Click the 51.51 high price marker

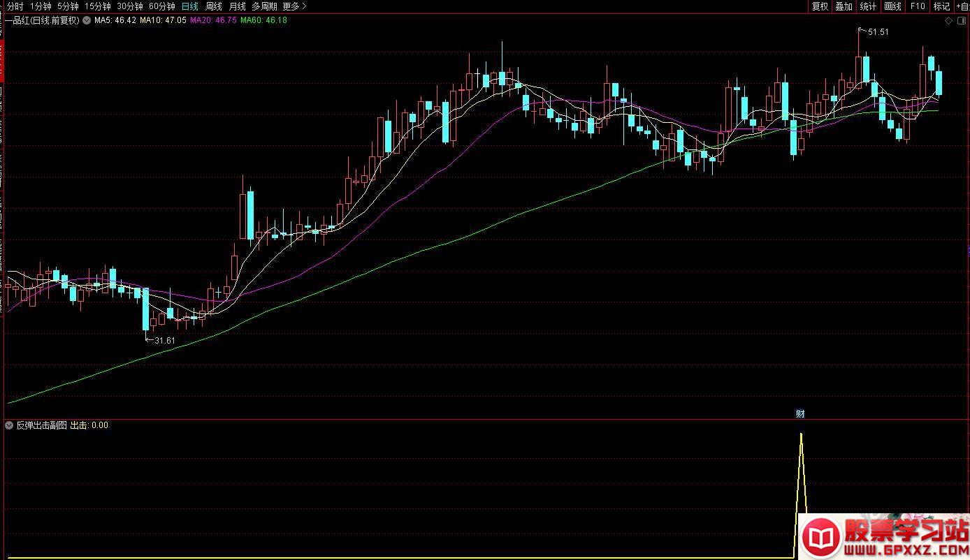pyautogui.click(x=877, y=31)
